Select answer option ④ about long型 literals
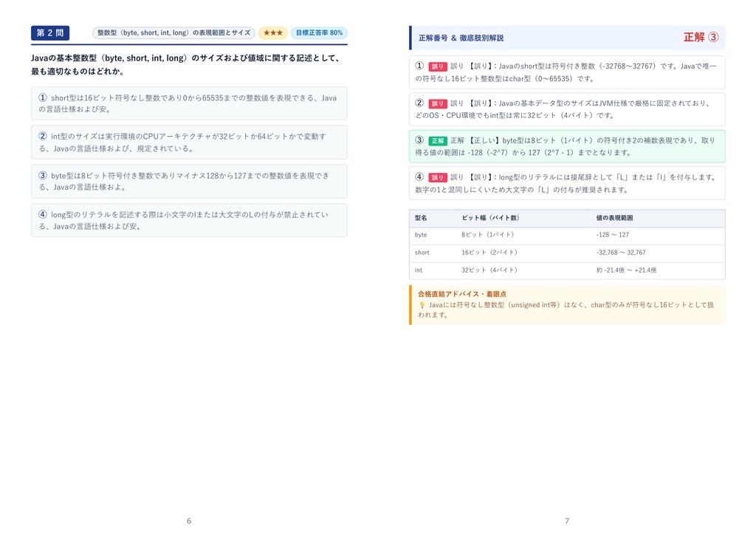756x537 pixels. (189, 221)
